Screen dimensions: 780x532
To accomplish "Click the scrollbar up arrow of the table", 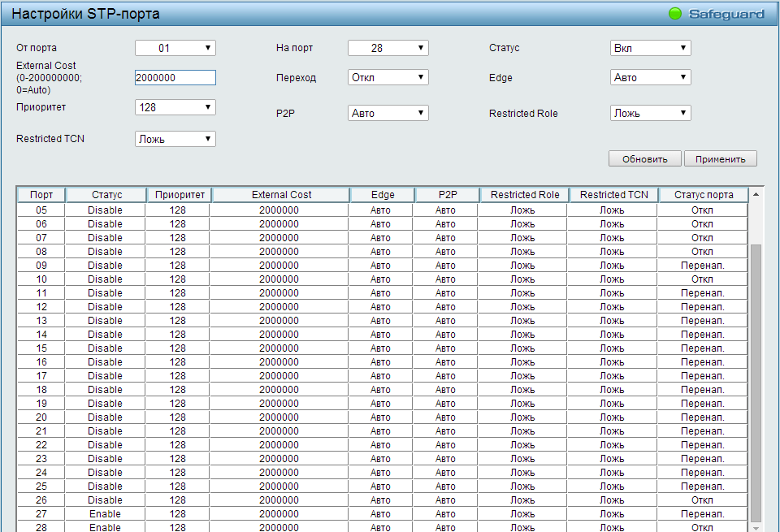I will 756,195.
